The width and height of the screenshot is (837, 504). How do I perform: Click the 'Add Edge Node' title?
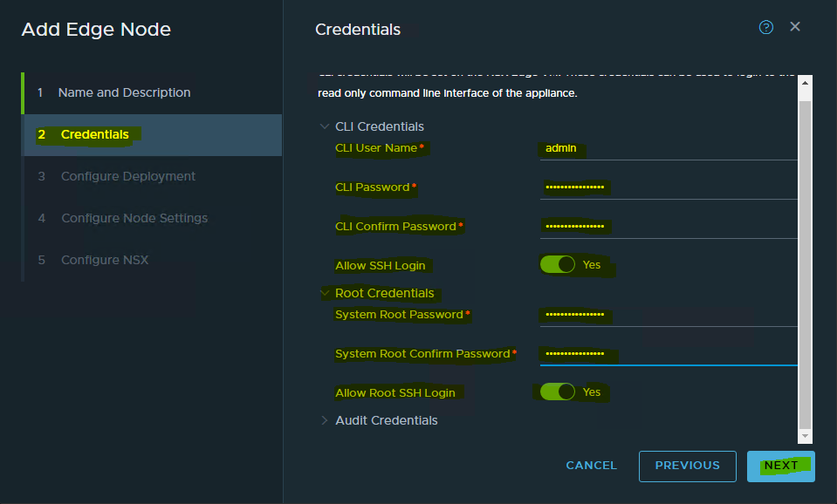[96, 30]
